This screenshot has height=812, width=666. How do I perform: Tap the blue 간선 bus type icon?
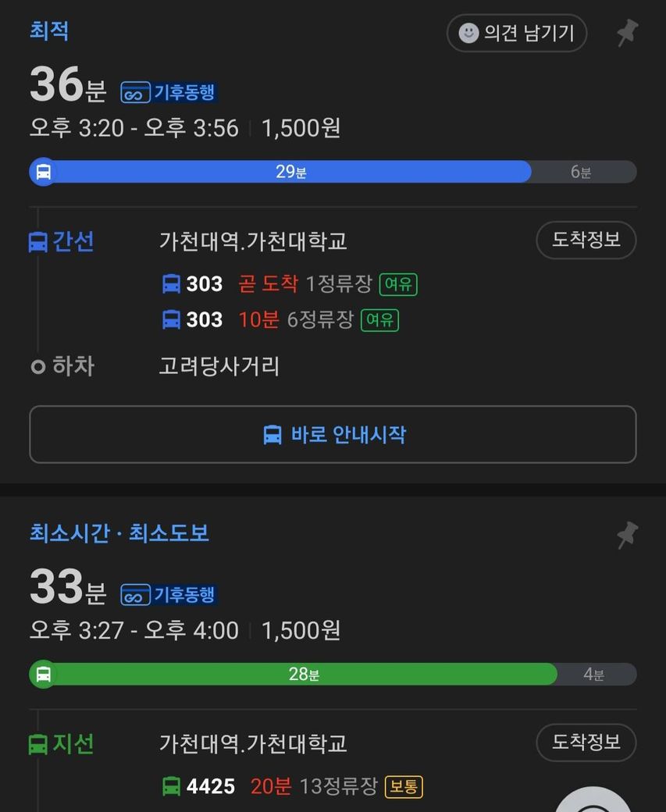point(37,241)
